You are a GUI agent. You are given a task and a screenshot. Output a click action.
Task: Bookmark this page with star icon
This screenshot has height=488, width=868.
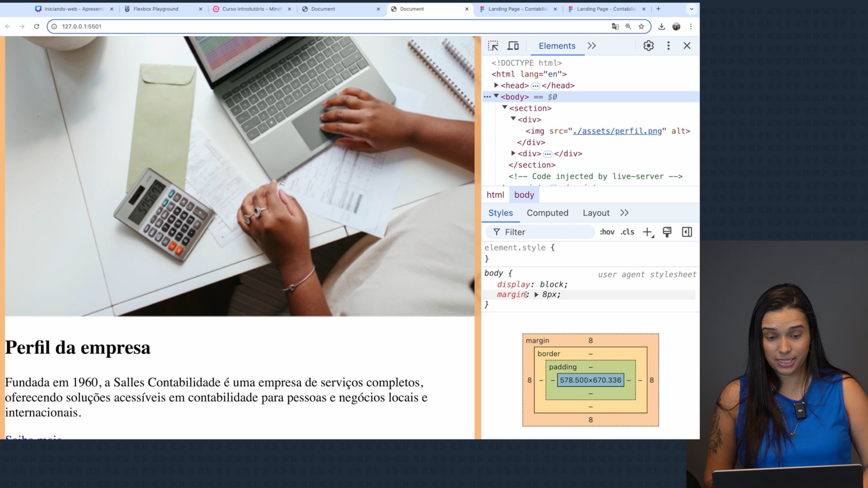(641, 27)
